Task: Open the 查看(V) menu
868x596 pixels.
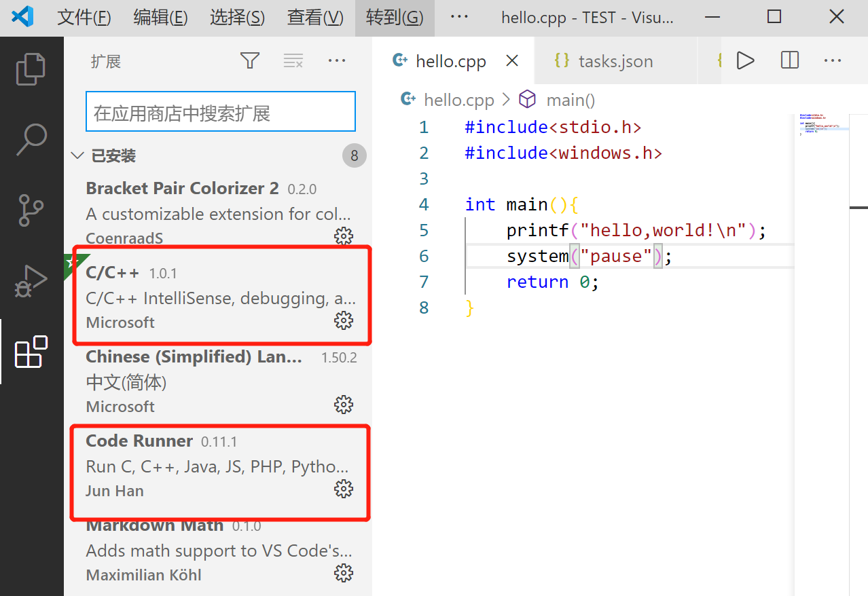Action: (316, 18)
